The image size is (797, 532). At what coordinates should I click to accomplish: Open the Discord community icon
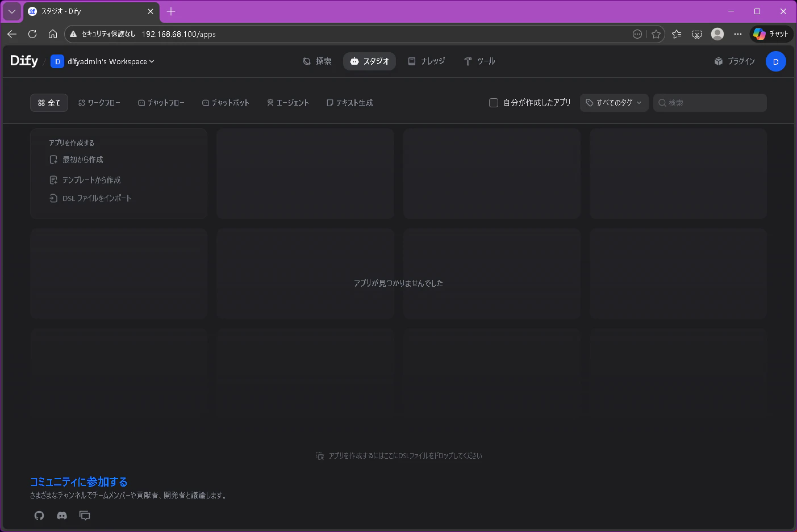coord(62,516)
